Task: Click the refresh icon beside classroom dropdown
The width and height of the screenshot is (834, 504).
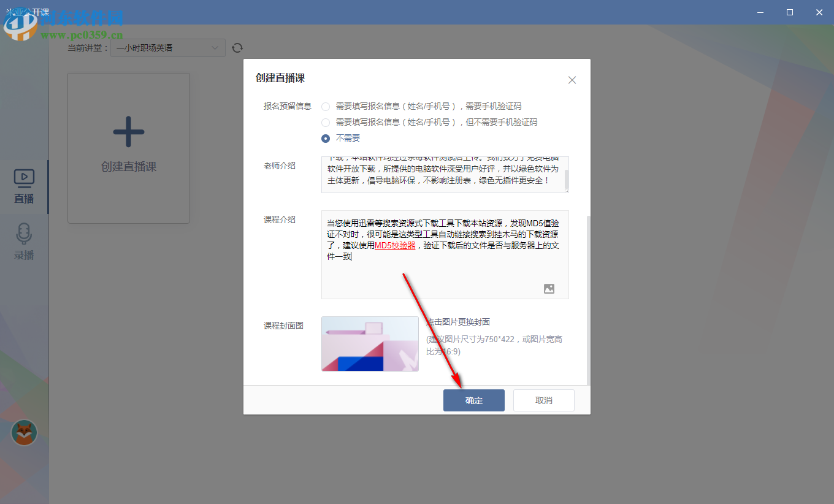Action: click(237, 47)
